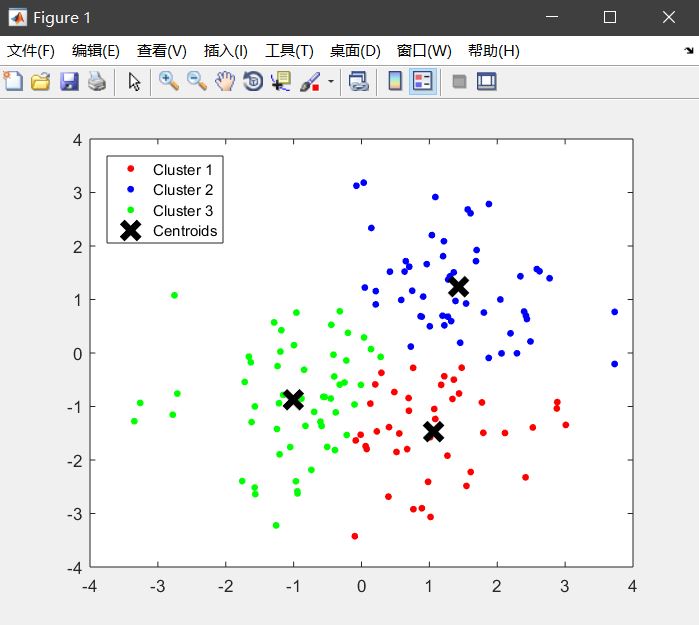Activate the Zoom In magnifier tool
This screenshot has height=625, width=699.
point(169,82)
